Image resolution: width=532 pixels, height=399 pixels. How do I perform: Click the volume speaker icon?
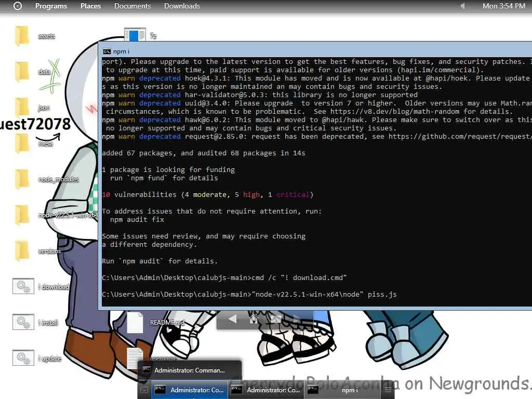(462, 6)
